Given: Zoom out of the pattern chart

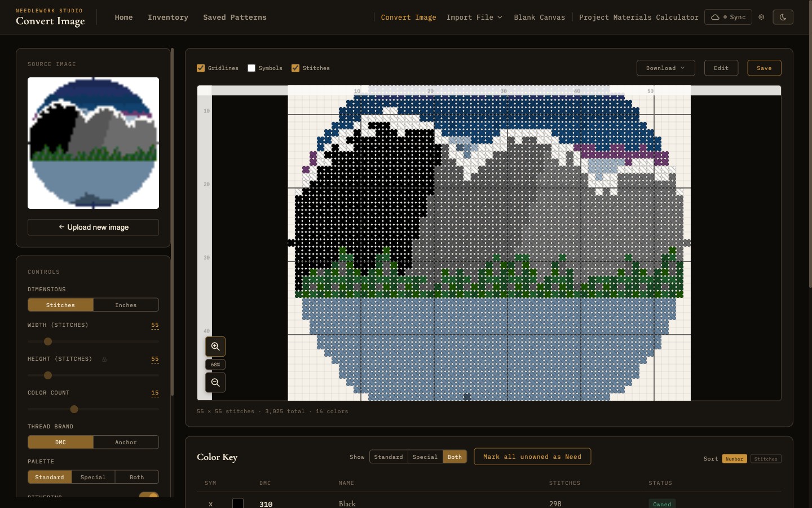Looking at the screenshot, I should 215,383.
